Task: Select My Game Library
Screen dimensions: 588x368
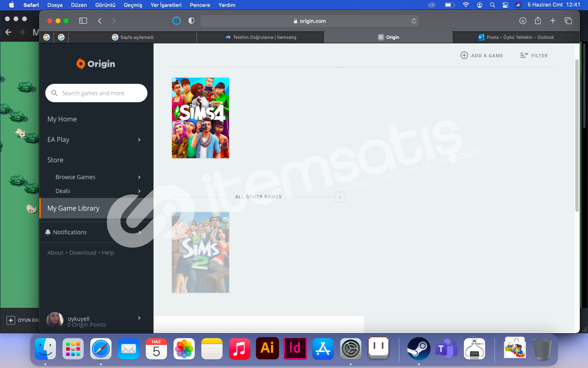Action: click(x=96, y=208)
